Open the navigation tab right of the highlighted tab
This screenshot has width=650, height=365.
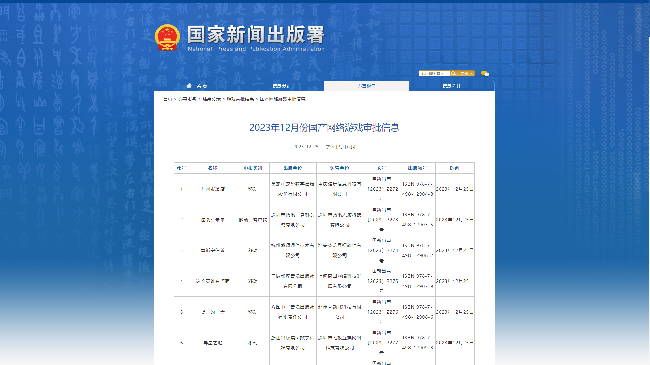pyautogui.click(x=451, y=86)
